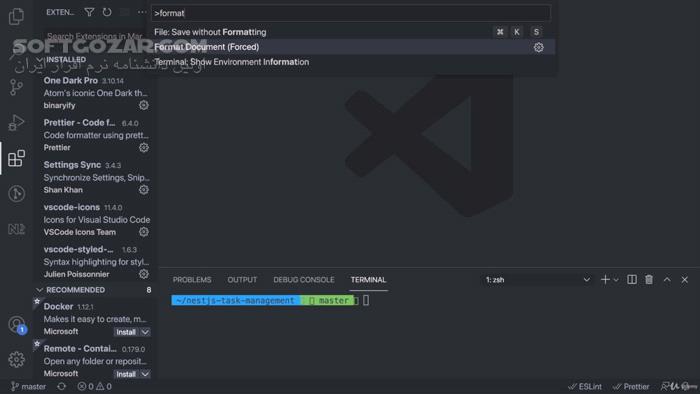Open the Explorer view in activity bar
The image size is (700, 394).
[17, 17]
